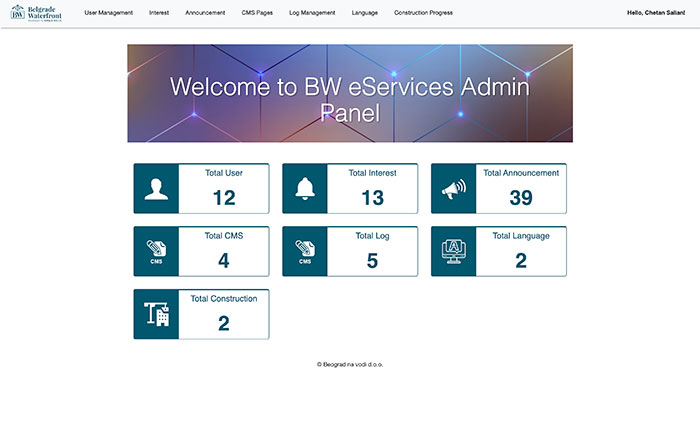Click the Hello, Chetan Salian greeting

point(656,13)
